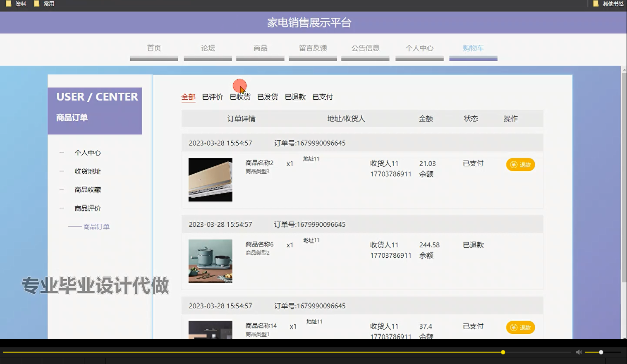Open the 留言反馈 menu item
Image resolution: width=627 pixels, height=364 pixels.
click(x=313, y=48)
